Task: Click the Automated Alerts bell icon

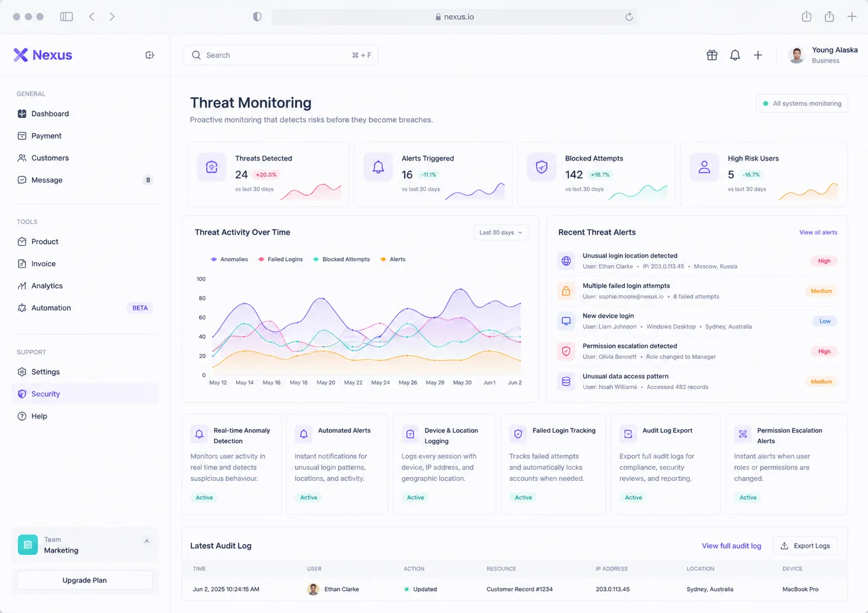Action: [304, 434]
